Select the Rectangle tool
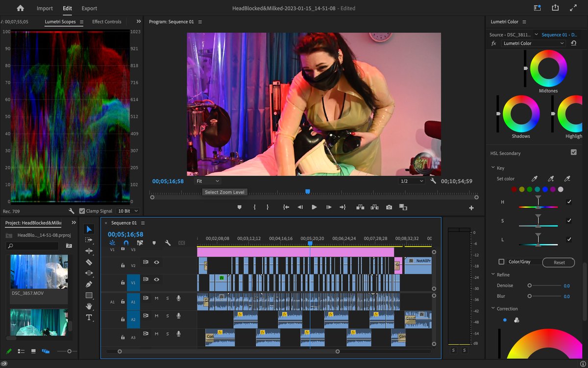The image size is (588, 368). tap(89, 295)
